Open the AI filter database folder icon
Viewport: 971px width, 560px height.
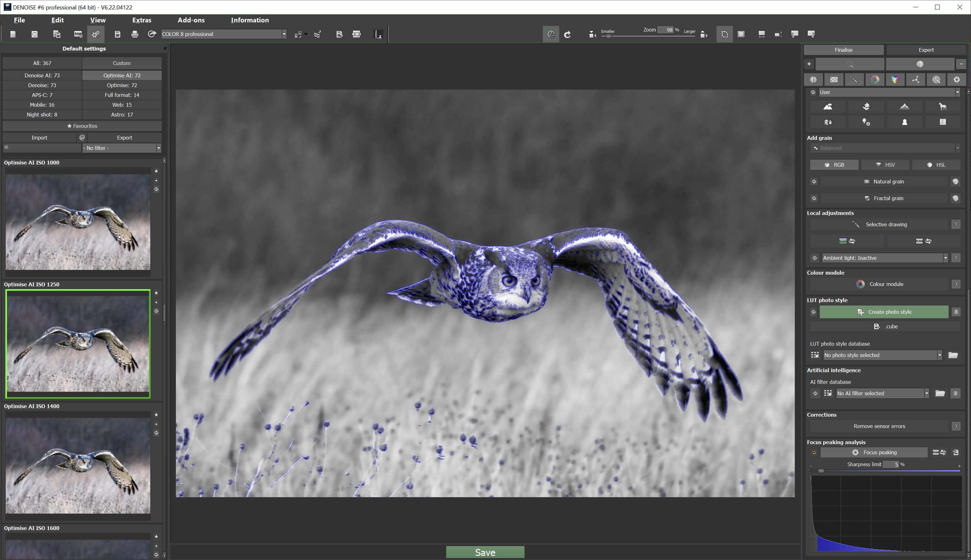click(x=940, y=393)
